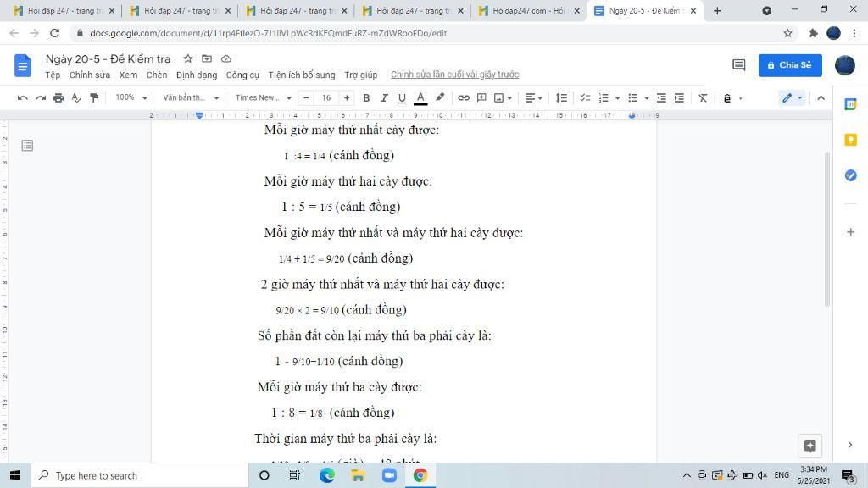Open the zoom level 100% dropdown
Image resolution: width=868 pixels, height=488 pixels.
point(131,98)
